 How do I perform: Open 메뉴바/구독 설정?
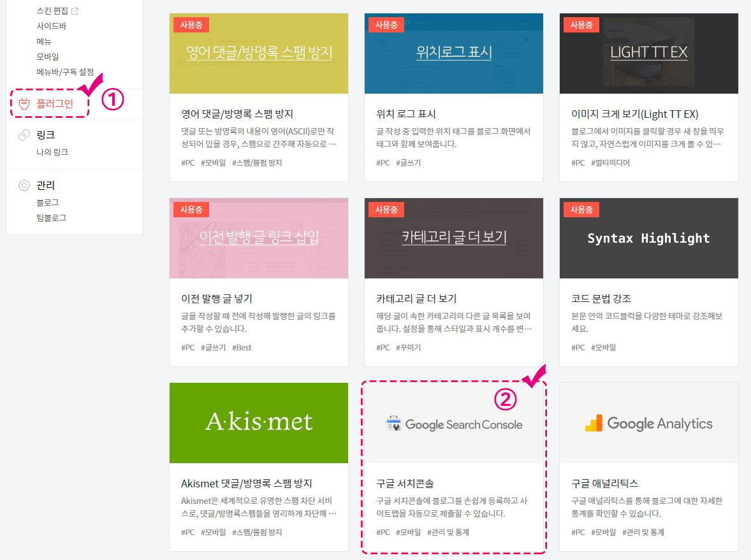65,72
